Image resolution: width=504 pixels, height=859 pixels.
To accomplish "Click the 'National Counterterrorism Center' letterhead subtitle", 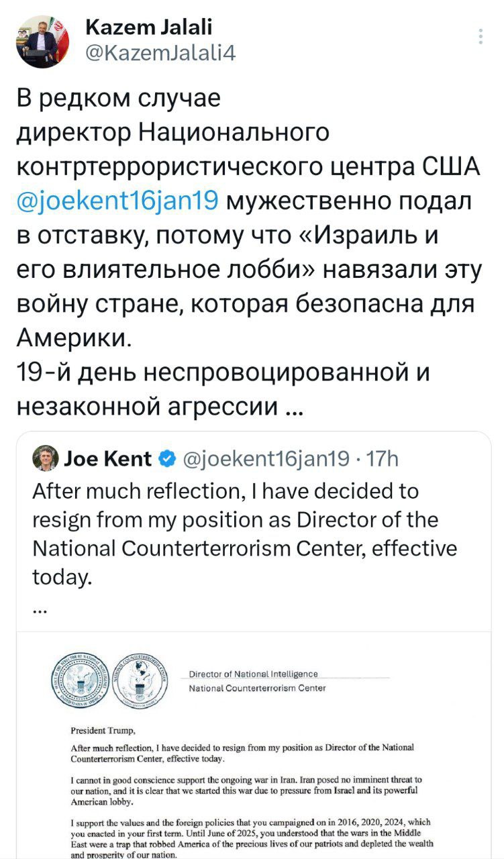I will (x=257, y=688).
